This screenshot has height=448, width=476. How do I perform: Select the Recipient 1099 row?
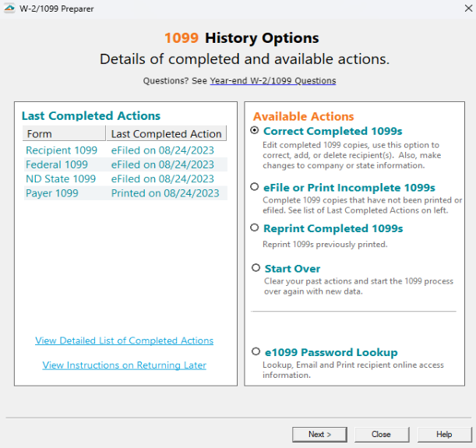tap(62, 150)
